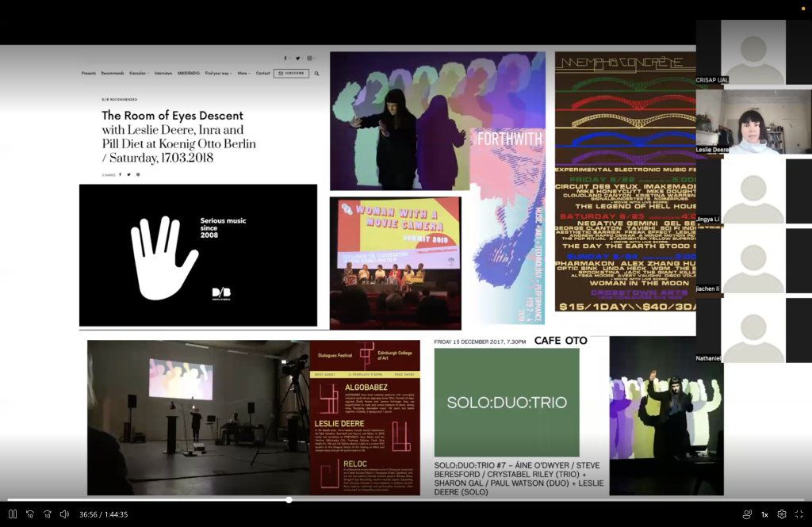The image size is (812, 527).
Task: Mute the video volume
Action: (65, 514)
